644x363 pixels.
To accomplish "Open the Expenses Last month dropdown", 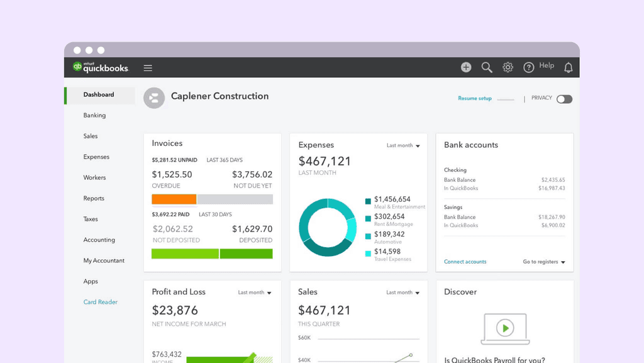I will (x=403, y=145).
